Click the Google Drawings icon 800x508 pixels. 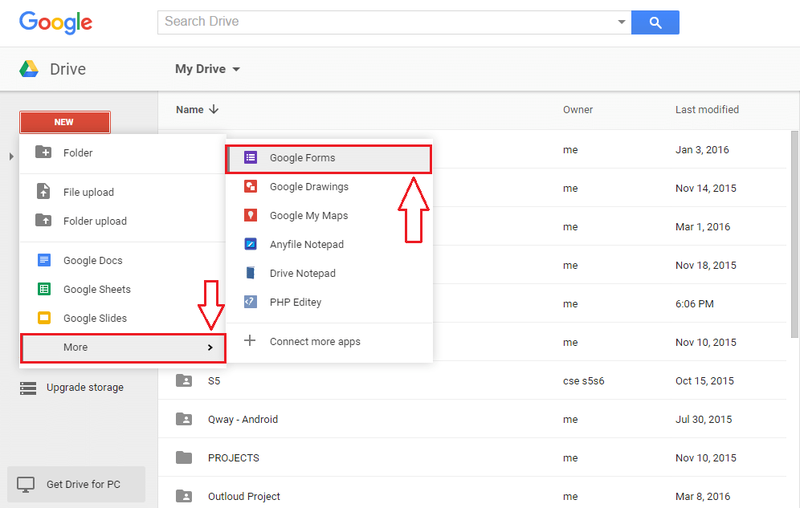point(251,186)
